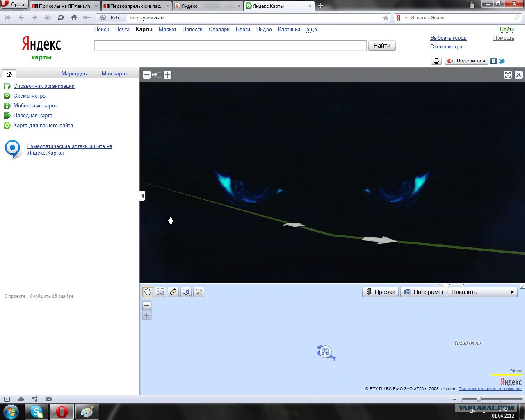Select the magnifier zoom-area tool

(160, 292)
